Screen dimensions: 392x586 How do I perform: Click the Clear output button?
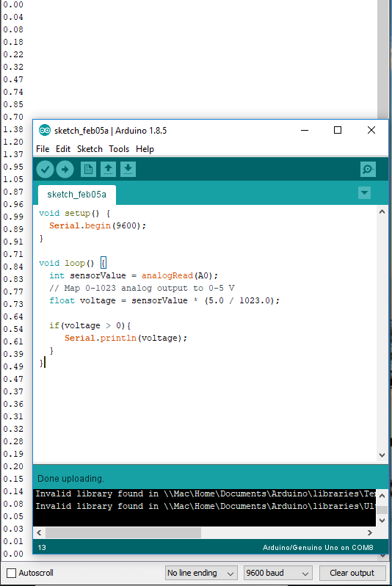coord(352,573)
